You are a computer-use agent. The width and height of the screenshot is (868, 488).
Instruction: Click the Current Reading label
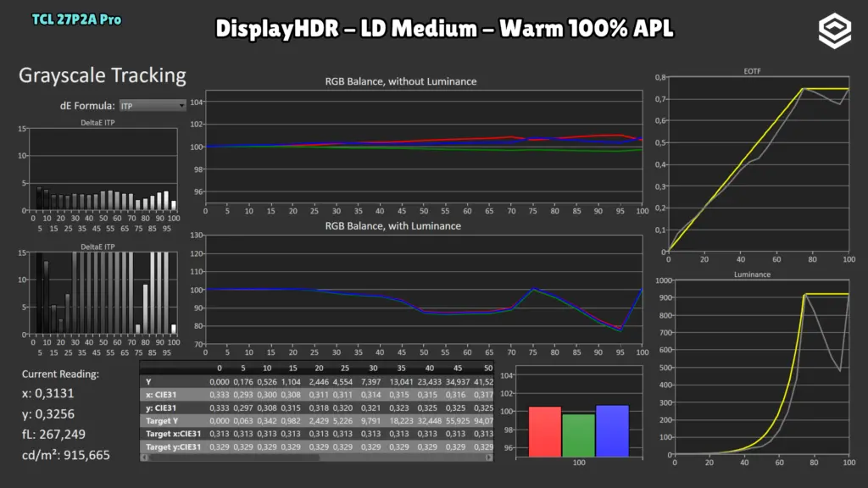click(60, 374)
